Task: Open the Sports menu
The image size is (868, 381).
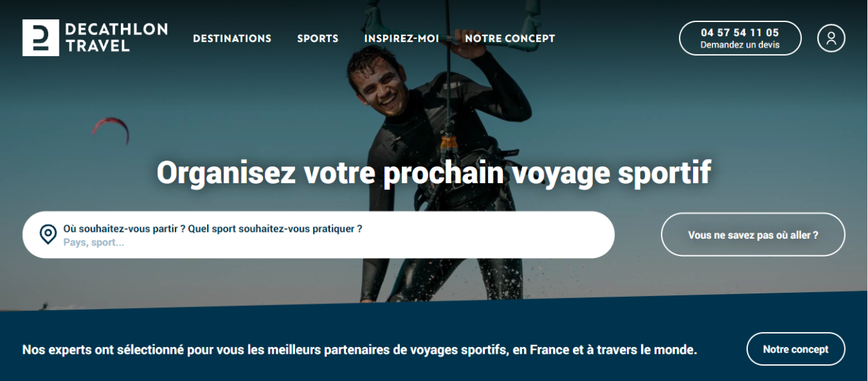Action: click(x=318, y=39)
